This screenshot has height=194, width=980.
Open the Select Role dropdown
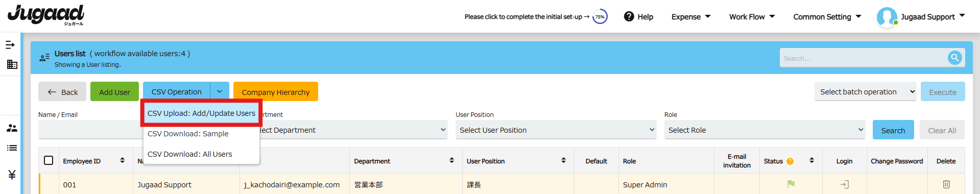(x=764, y=130)
